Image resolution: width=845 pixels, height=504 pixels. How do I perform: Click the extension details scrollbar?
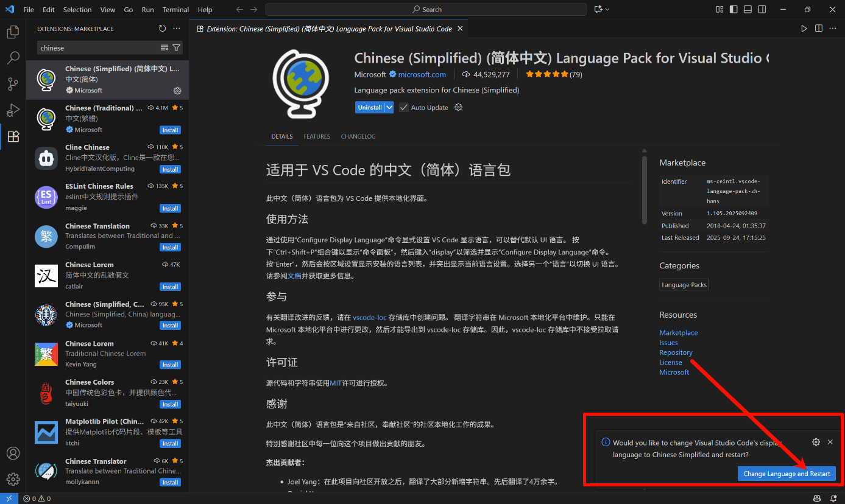644,190
